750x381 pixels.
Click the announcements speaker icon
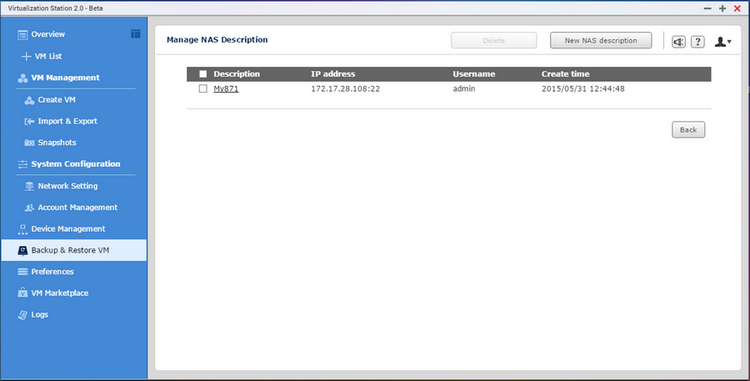[678, 42]
